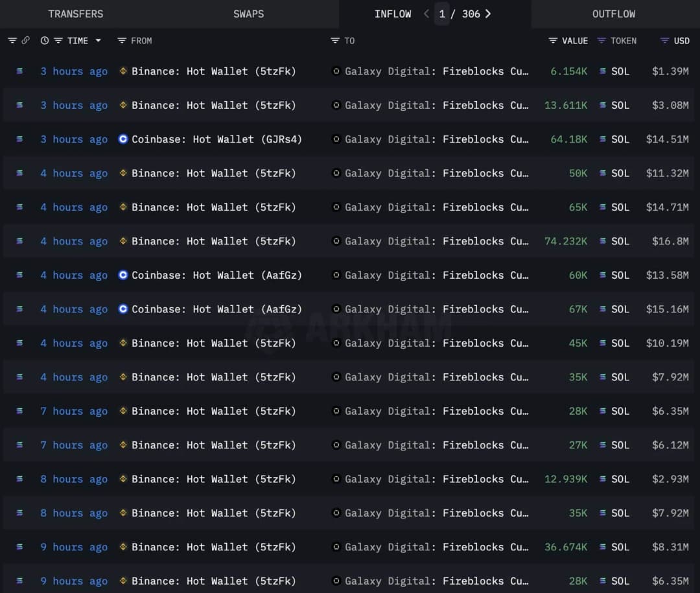Image resolution: width=700 pixels, height=593 pixels.
Task: Filter by USD column
Action: click(665, 41)
